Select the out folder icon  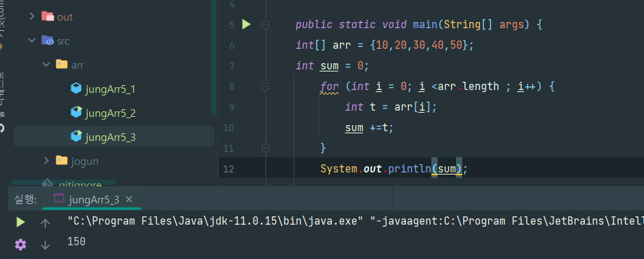(x=47, y=16)
